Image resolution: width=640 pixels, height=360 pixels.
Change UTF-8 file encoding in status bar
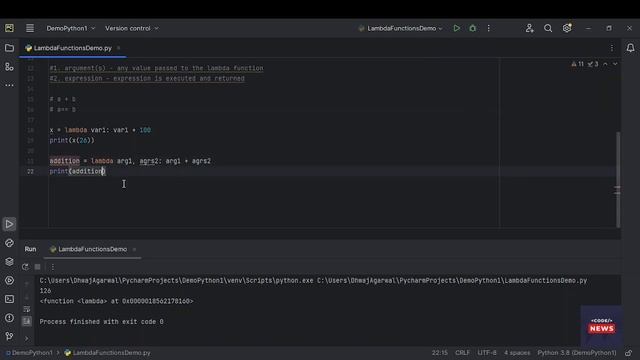point(487,353)
